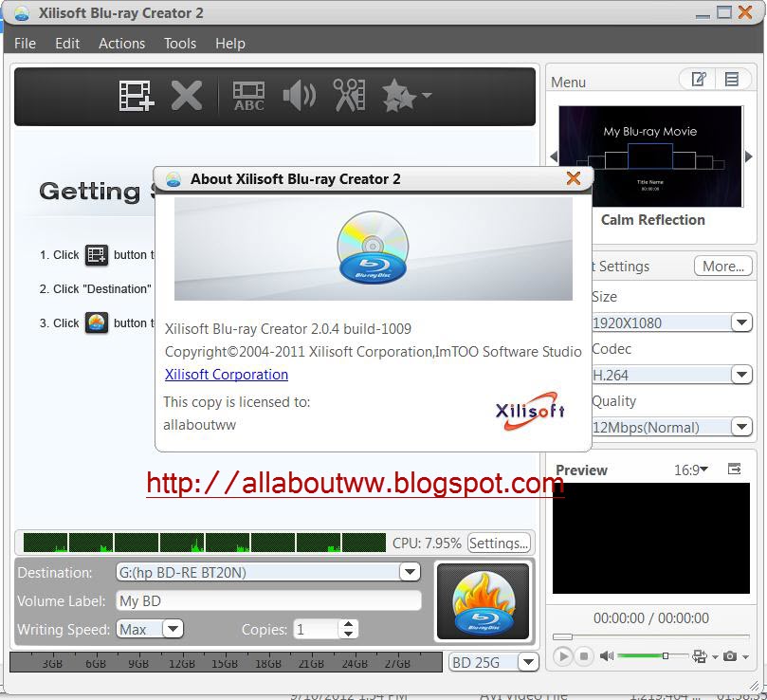The image size is (767, 700).
Task: Open the Xilisoft Corporation link
Action: [227, 375]
